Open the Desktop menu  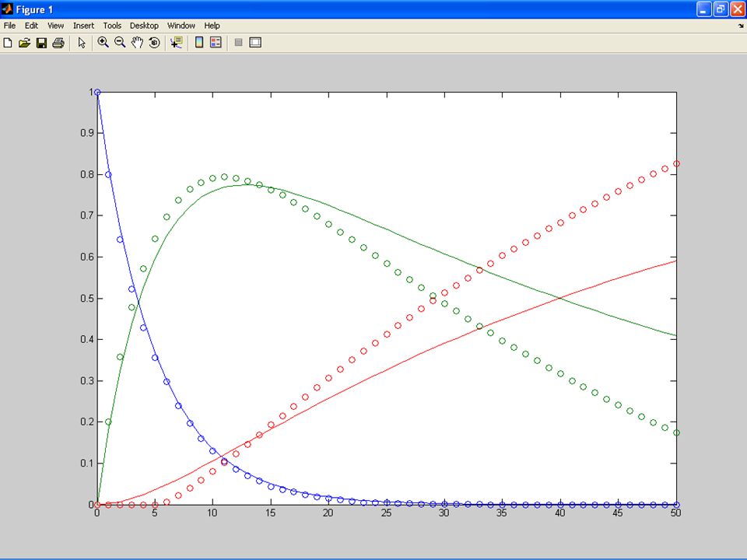pos(145,26)
